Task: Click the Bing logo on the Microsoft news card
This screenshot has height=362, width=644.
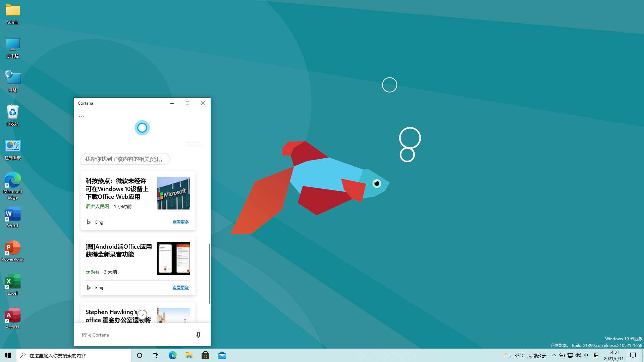Action: click(89, 222)
